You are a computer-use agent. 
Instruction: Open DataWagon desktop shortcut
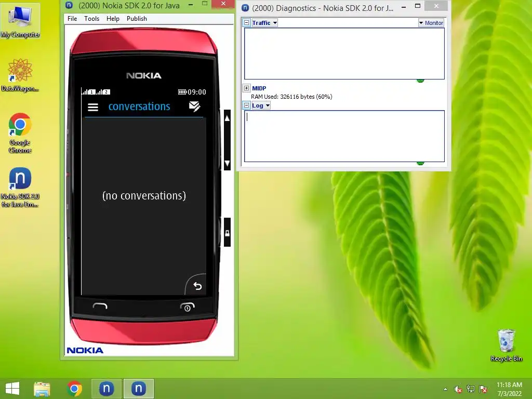[x=20, y=75]
